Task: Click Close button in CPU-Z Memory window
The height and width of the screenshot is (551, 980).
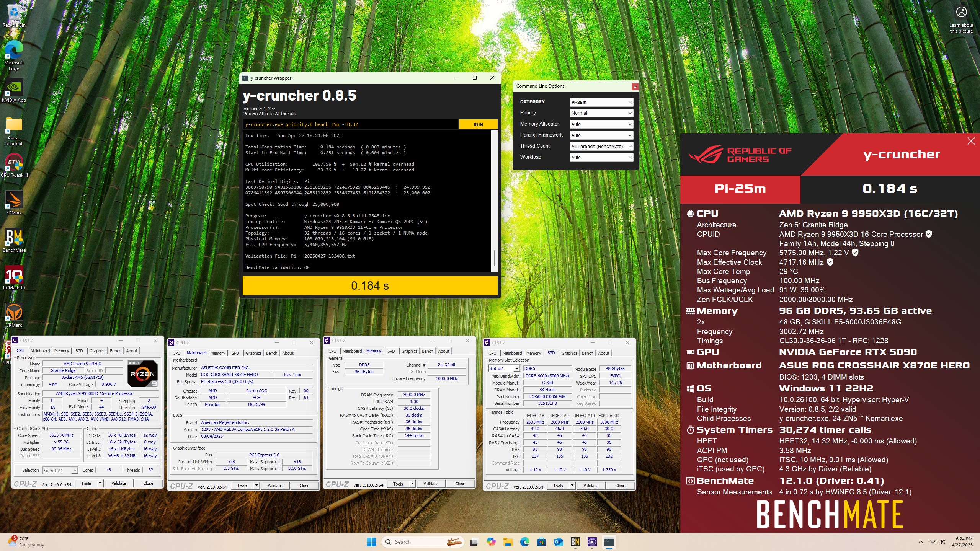Action: [460, 484]
